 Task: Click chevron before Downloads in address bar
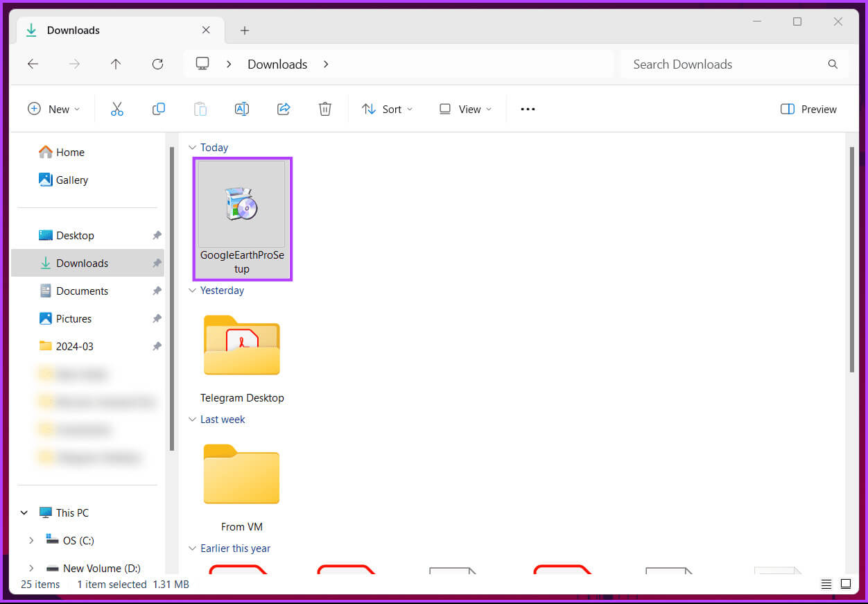(229, 64)
